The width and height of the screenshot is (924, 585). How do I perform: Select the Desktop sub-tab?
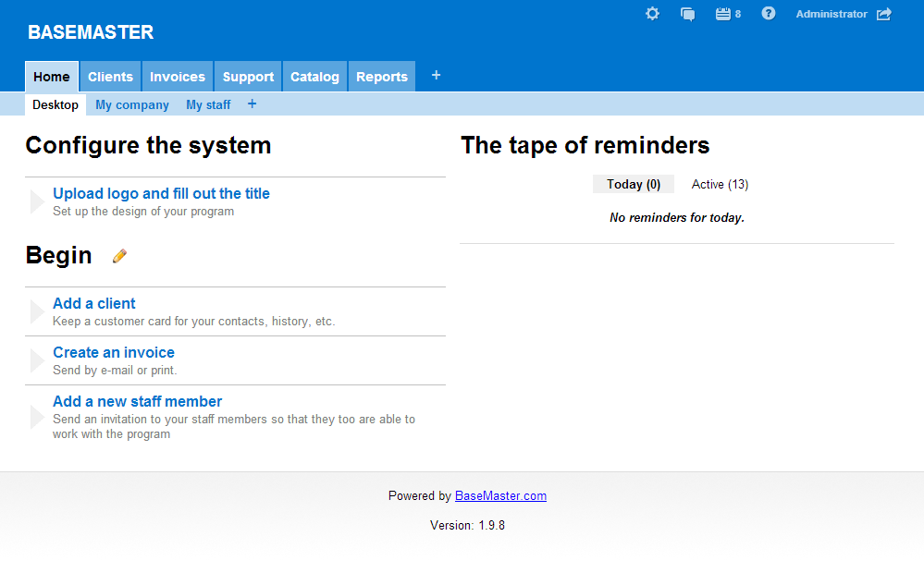[55, 104]
